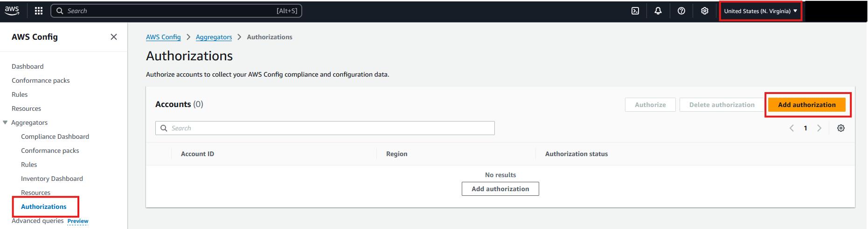Image resolution: width=868 pixels, height=229 pixels.
Task: Open the top-level Rules sidebar item
Action: click(x=20, y=94)
